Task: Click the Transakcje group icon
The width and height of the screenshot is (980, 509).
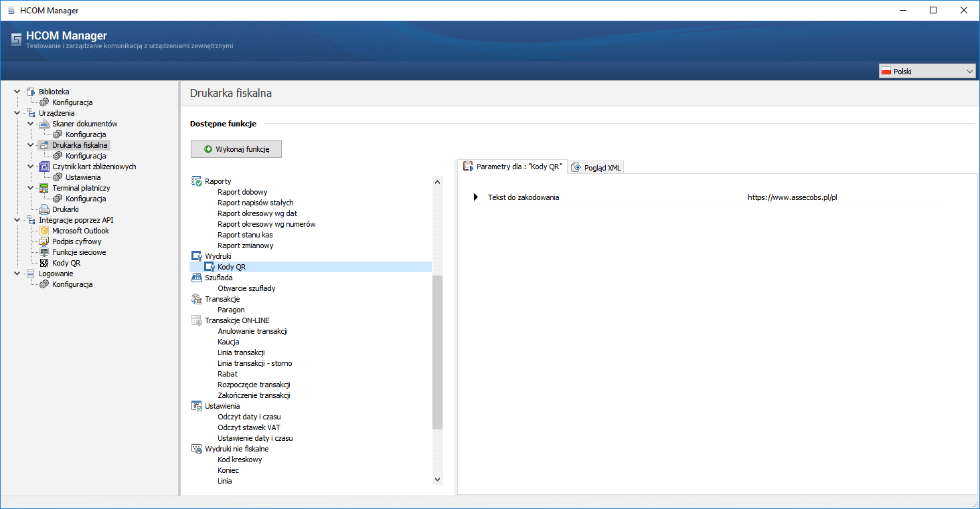Action: pos(197,299)
